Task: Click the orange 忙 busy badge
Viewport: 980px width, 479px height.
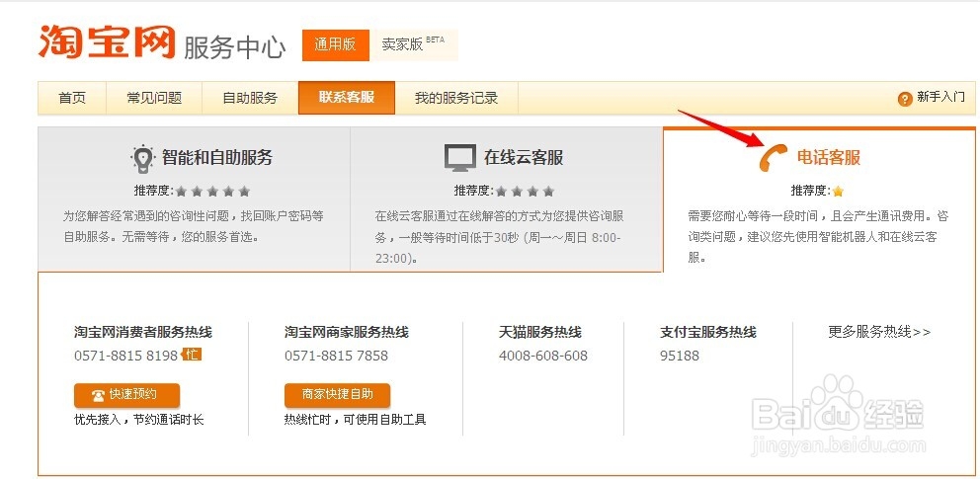Action: pyautogui.click(x=192, y=355)
